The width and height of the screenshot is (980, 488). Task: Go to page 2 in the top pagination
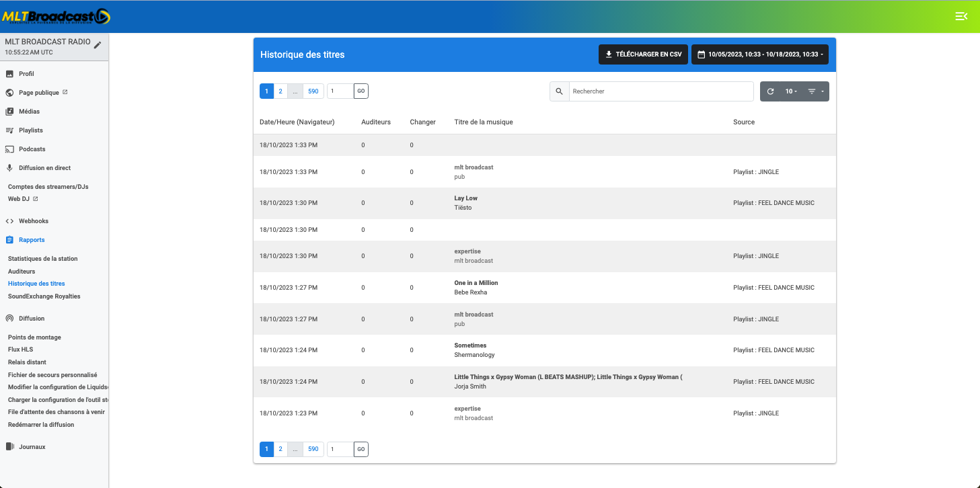(280, 91)
